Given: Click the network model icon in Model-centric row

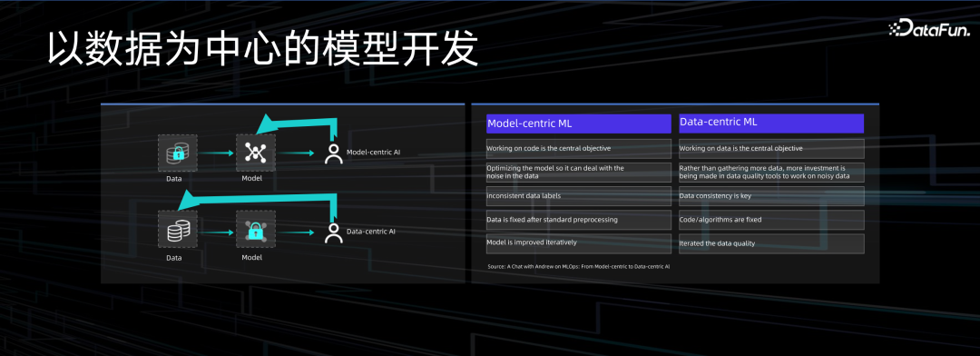Looking at the screenshot, I should click(256, 153).
